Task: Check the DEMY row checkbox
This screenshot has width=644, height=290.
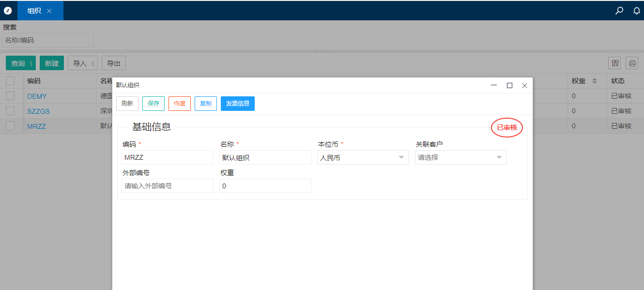Action: coord(10,96)
